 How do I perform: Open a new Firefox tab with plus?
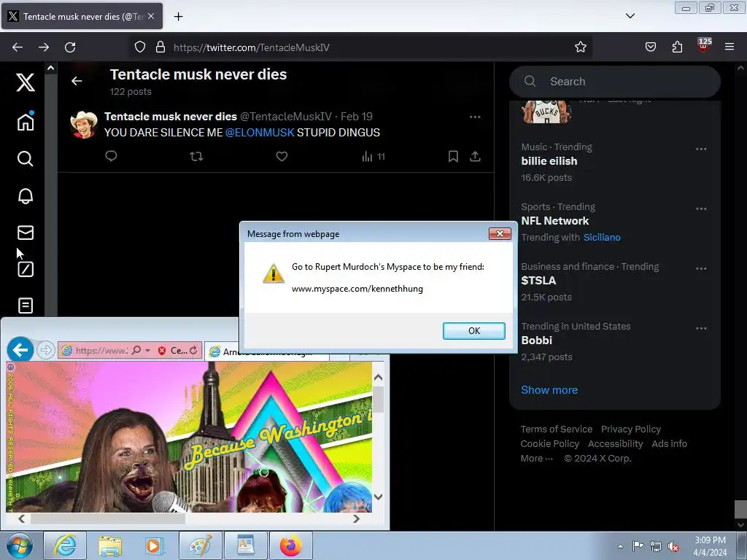(x=178, y=17)
